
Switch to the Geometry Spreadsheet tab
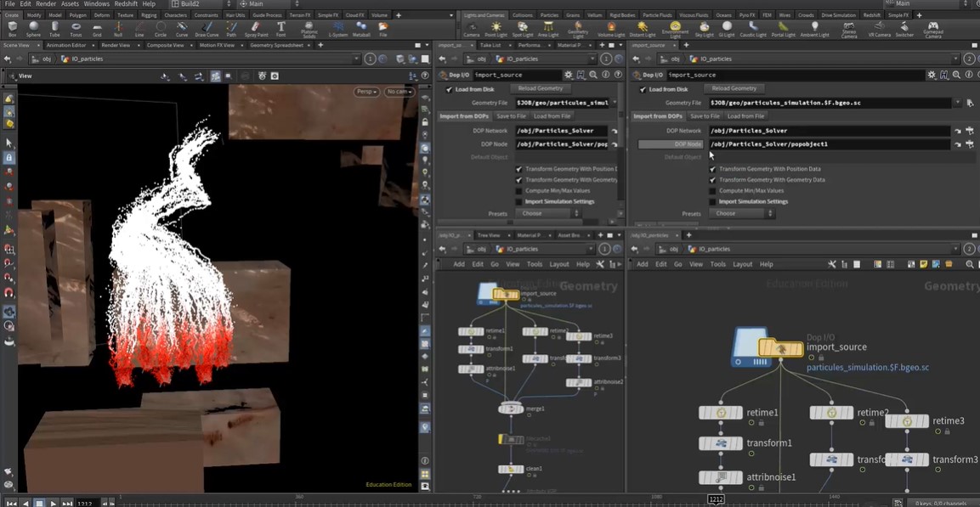[276, 45]
